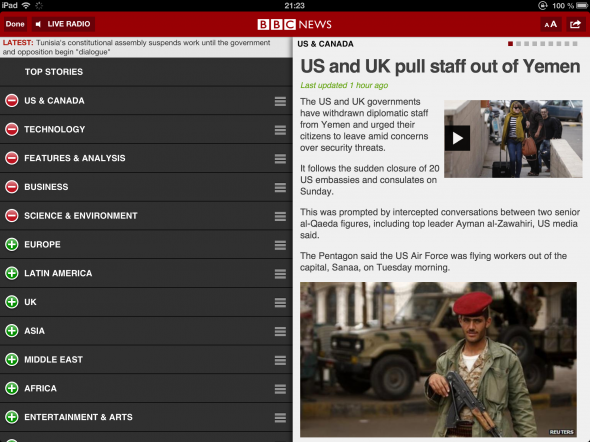Screen dimensions: 590x442
Task: Select the Features & Analysis label
Action: (x=75, y=158)
